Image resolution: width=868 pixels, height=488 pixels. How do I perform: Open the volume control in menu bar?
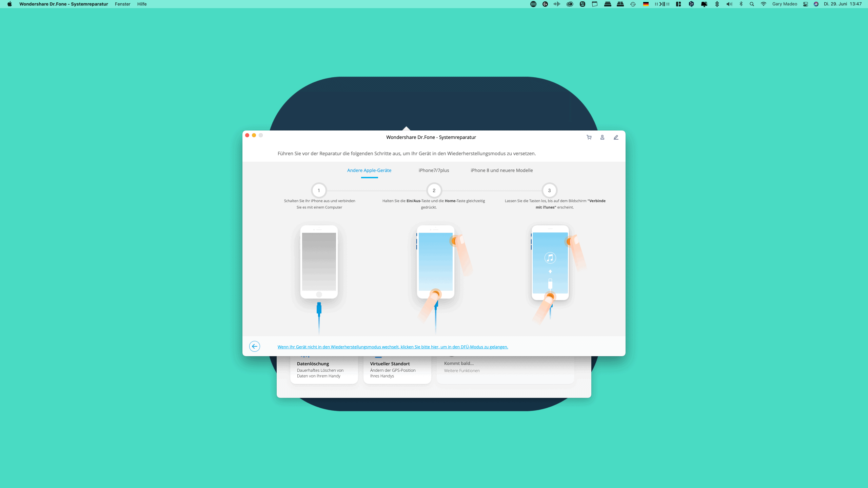pos(729,4)
